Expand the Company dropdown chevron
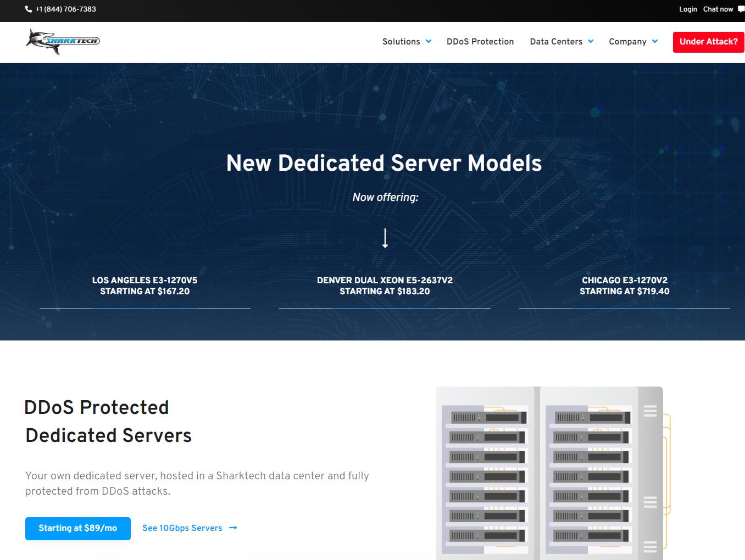Image resolution: width=745 pixels, height=560 pixels. pos(655,42)
